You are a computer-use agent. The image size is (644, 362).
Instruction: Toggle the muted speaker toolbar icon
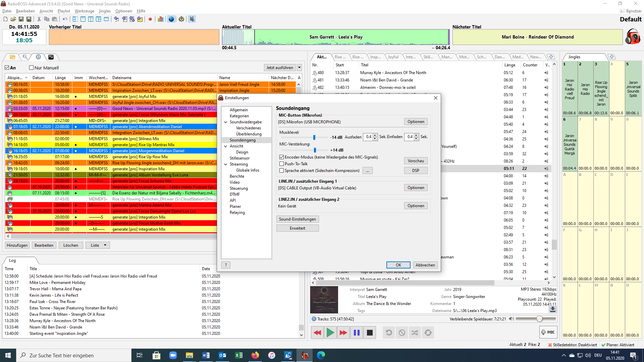coord(192,19)
